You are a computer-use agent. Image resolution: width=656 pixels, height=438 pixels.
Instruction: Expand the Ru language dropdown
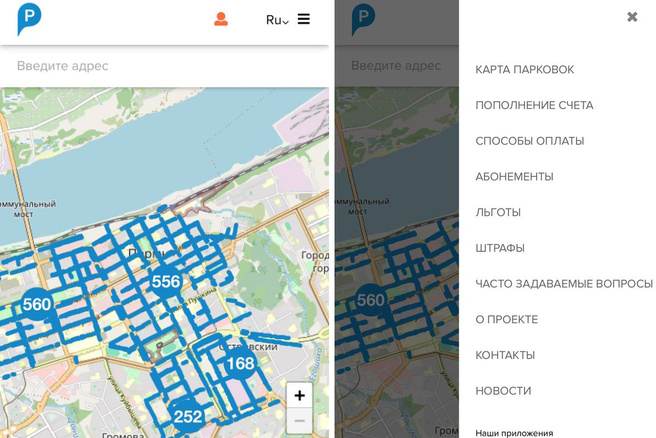(x=277, y=20)
